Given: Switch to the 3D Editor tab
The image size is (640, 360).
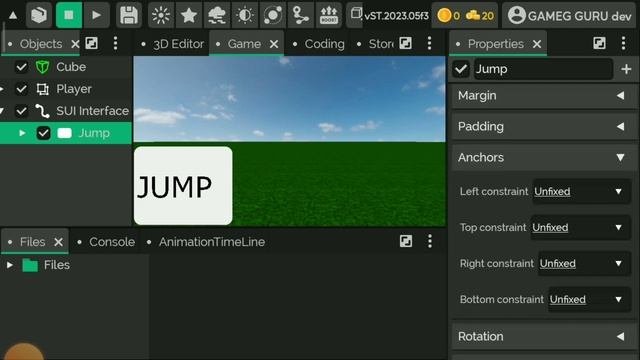Looking at the screenshot, I should pos(178,44).
